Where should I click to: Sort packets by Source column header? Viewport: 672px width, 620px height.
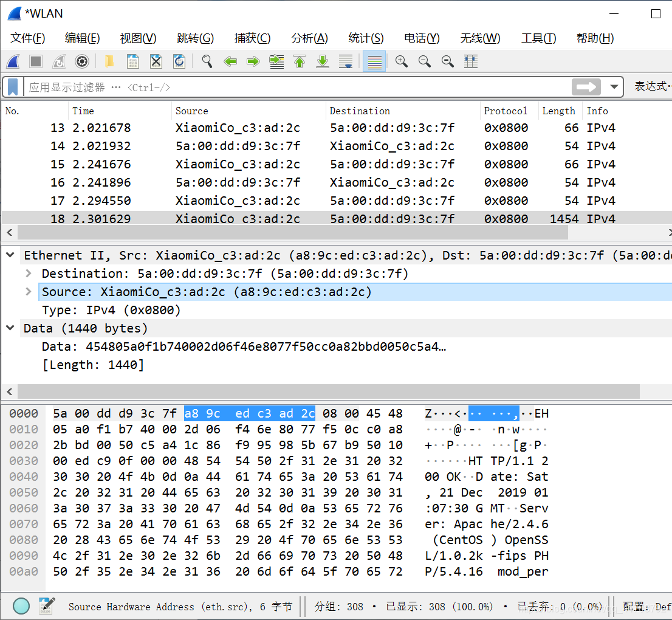click(x=249, y=111)
